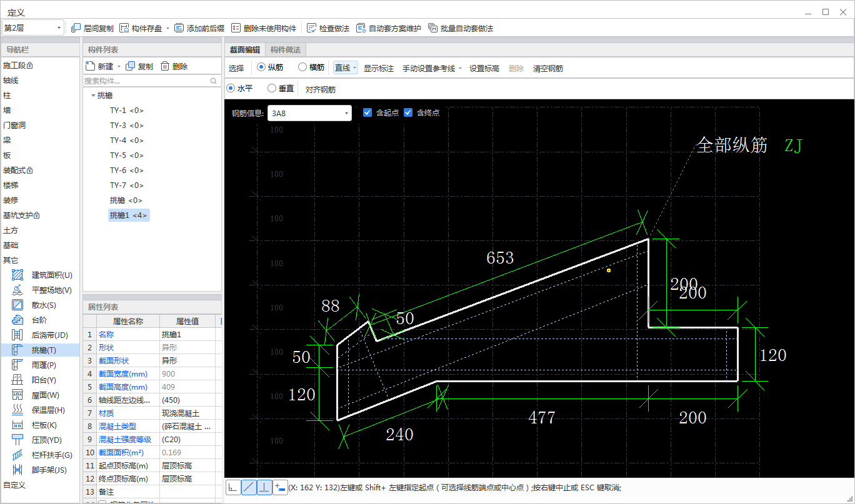This screenshot has height=504, width=855.
Task: Select the 建筑面积(U) icon
Action: coord(18,275)
